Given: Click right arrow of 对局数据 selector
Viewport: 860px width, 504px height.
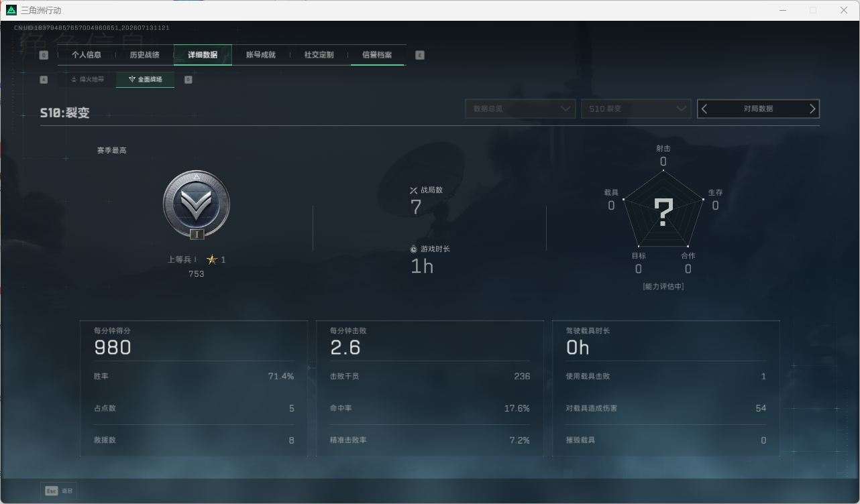Looking at the screenshot, I should point(812,109).
